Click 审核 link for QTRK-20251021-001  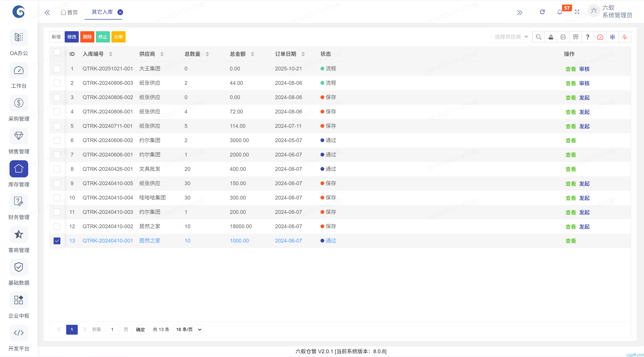(584, 69)
